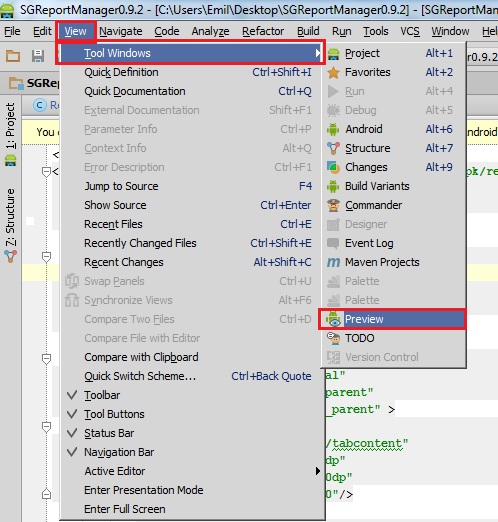Click the Favorites star icon
The image size is (498, 522).
click(333, 72)
